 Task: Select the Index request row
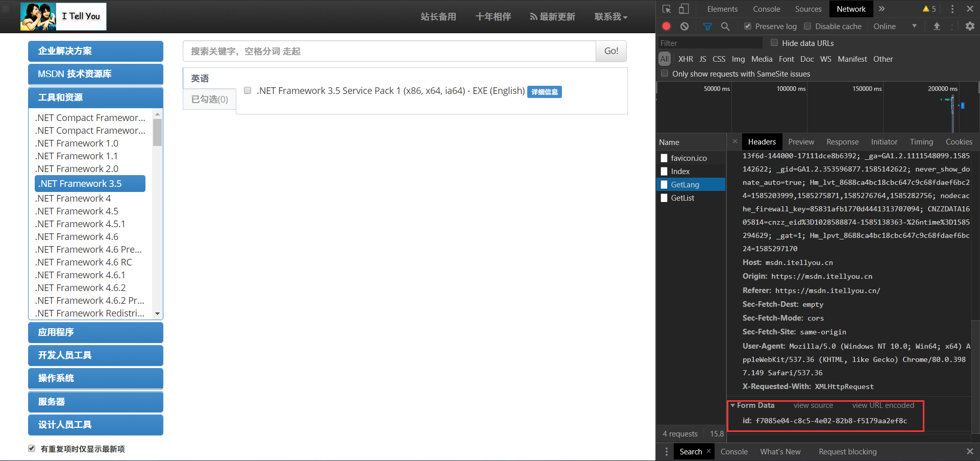(691, 172)
